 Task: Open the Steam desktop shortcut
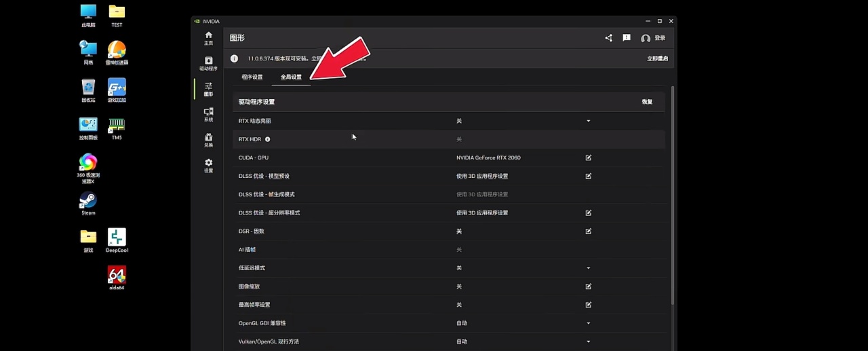pos(88,204)
